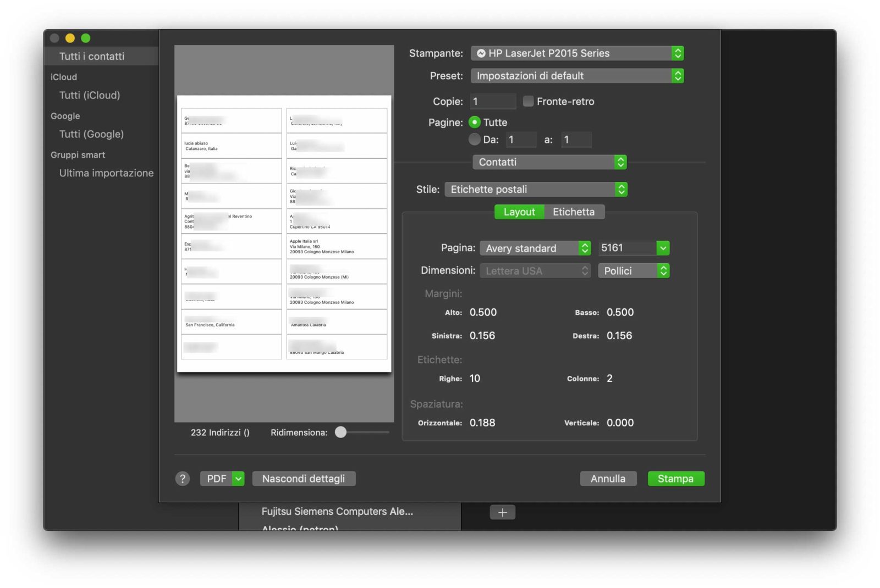Click the Annulla button
Viewport: 880px width, 588px height.
(x=608, y=479)
